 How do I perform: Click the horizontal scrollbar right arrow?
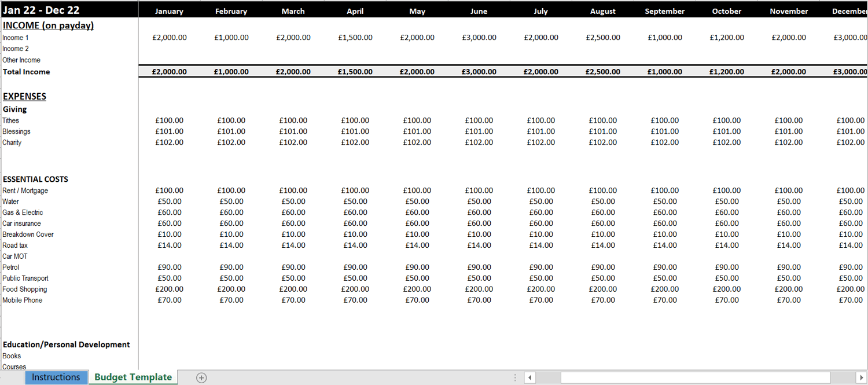pos(861,377)
